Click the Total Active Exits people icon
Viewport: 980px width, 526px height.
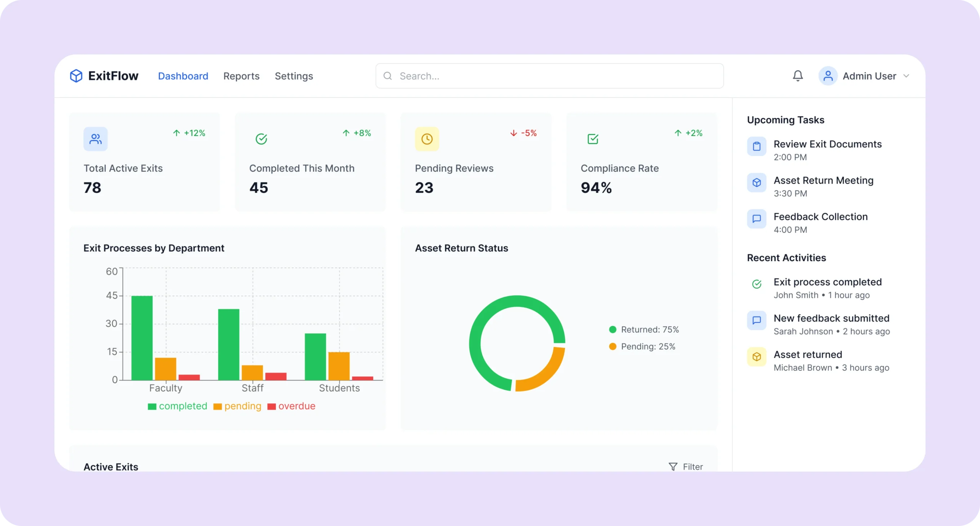pyautogui.click(x=95, y=139)
